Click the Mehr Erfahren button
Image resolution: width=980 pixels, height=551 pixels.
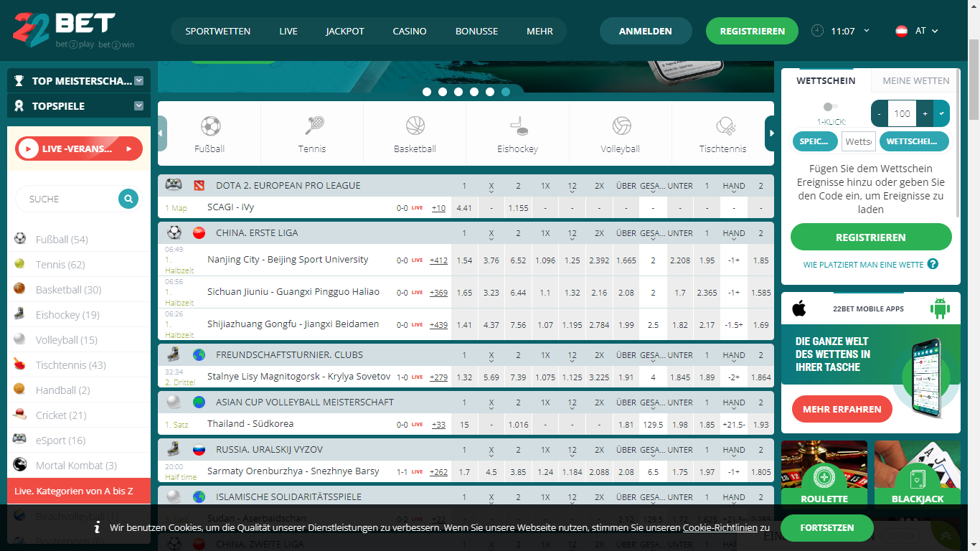(842, 409)
